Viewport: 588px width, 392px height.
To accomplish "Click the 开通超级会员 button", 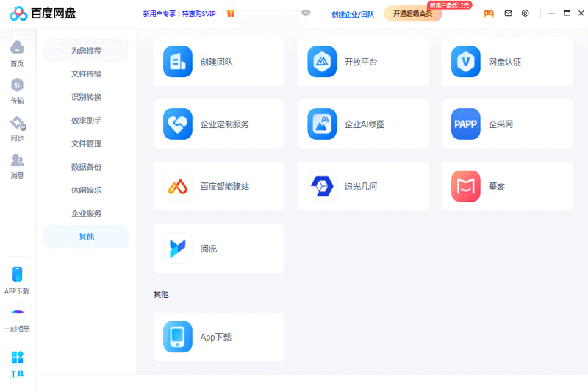I will pyautogui.click(x=412, y=14).
